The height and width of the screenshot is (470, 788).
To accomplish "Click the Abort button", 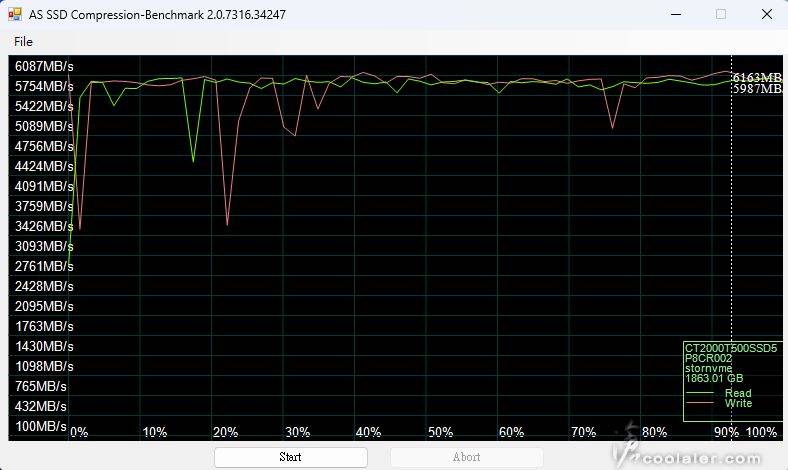I will click(466, 457).
